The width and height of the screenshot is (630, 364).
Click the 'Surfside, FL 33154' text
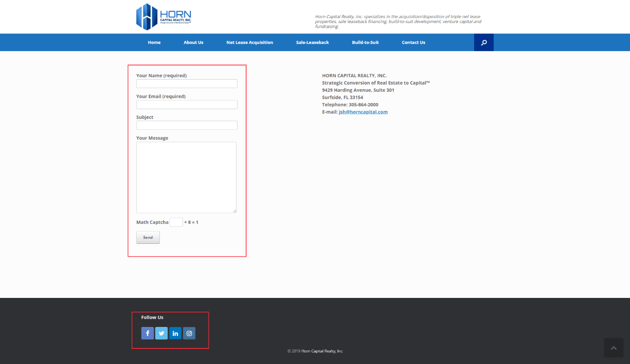pos(343,98)
